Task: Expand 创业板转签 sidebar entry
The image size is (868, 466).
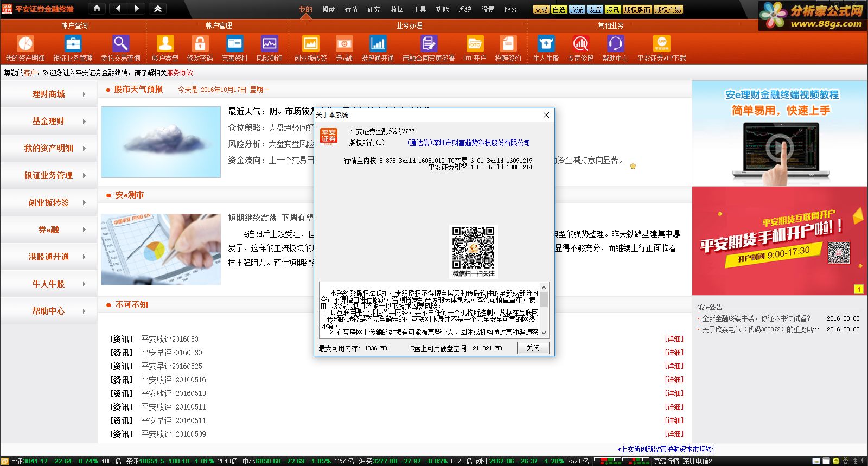Action: click(x=49, y=202)
